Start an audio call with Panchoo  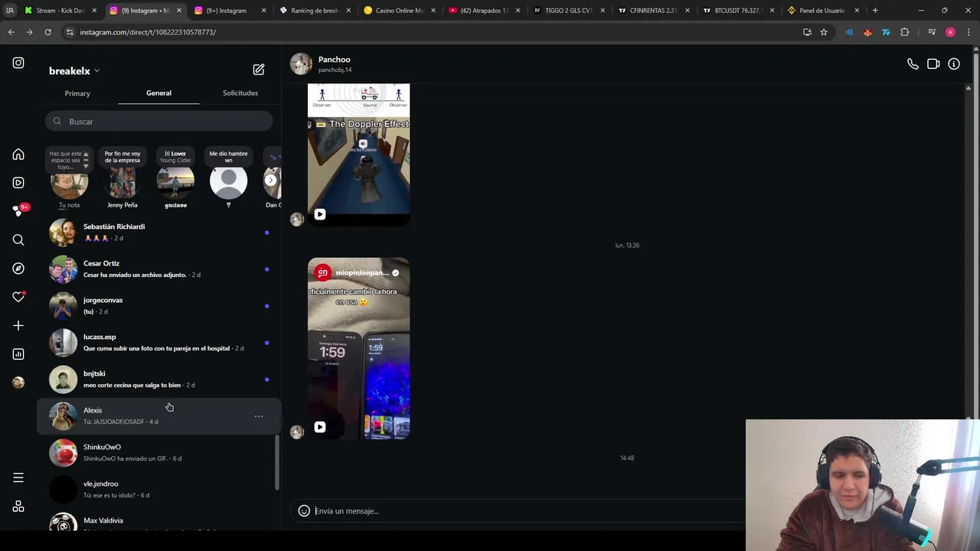click(913, 64)
